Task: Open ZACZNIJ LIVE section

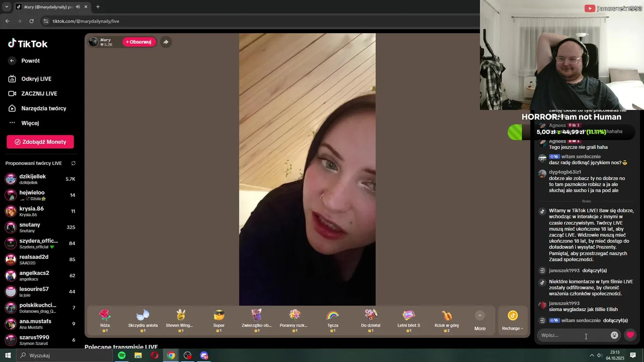Action: coord(39,94)
